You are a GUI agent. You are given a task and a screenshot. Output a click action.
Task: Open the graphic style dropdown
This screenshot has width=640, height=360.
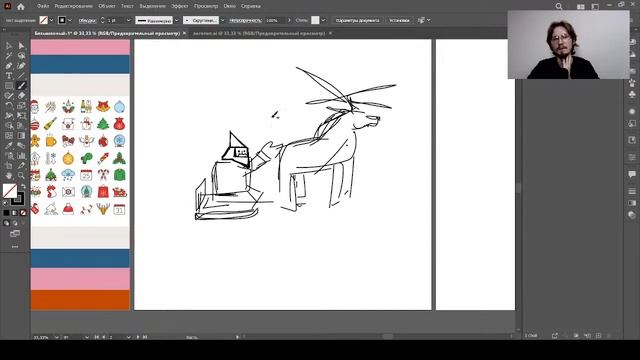click(x=323, y=20)
